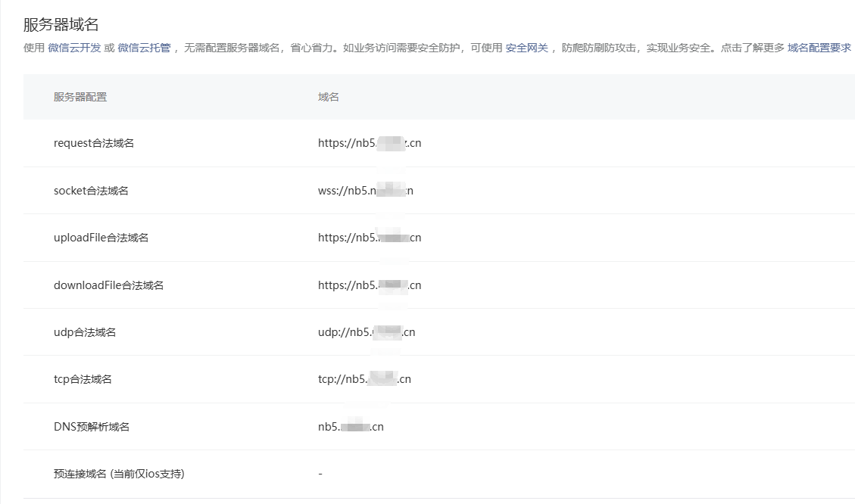Viewport: 855px width, 504px height.
Task: Select the uploadFile合法域名 row label
Action: point(101,238)
